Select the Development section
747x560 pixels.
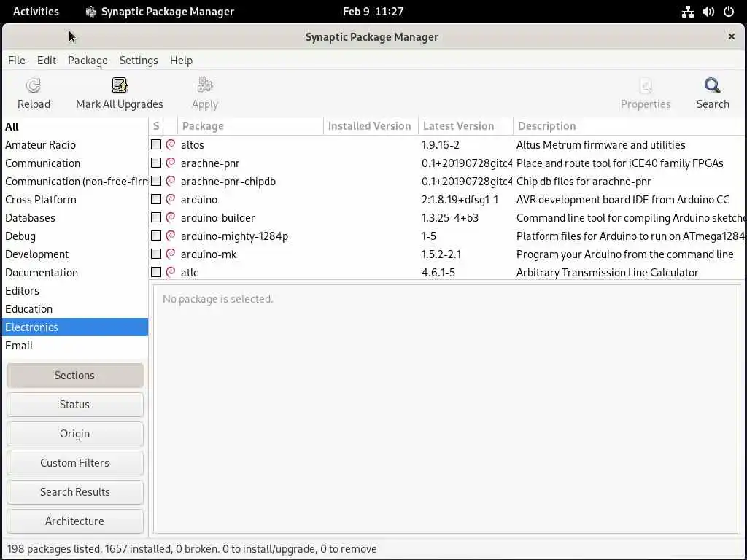[x=75, y=254]
